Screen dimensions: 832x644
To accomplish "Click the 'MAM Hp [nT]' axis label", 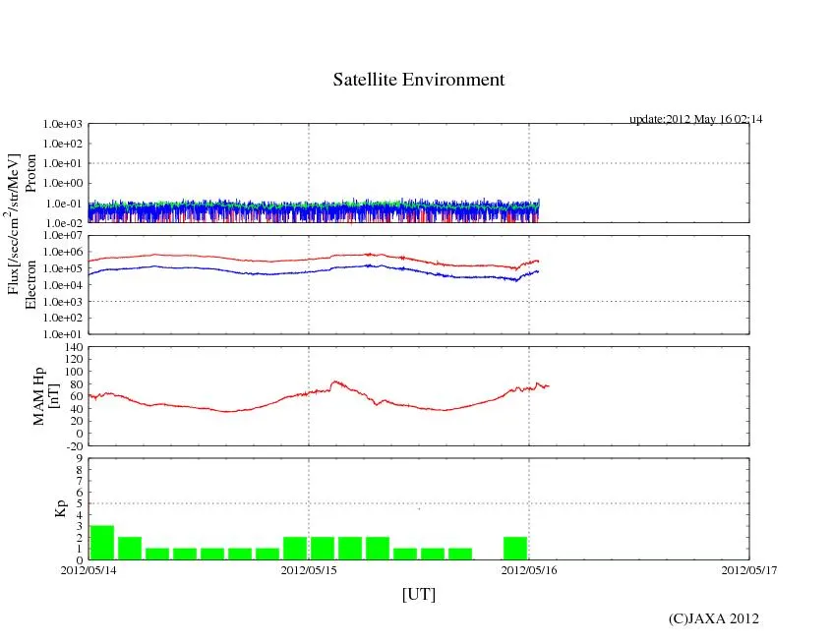I will (x=45, y=395).
